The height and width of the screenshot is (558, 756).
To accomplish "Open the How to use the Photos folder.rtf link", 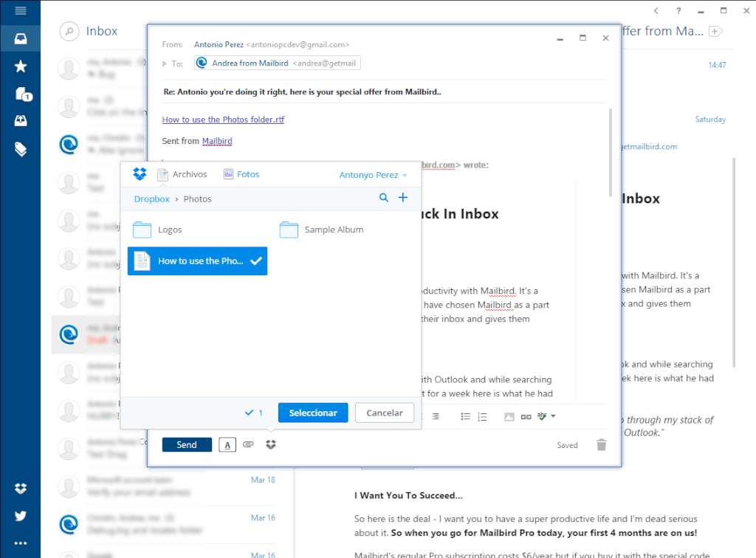I will point(223,120).
